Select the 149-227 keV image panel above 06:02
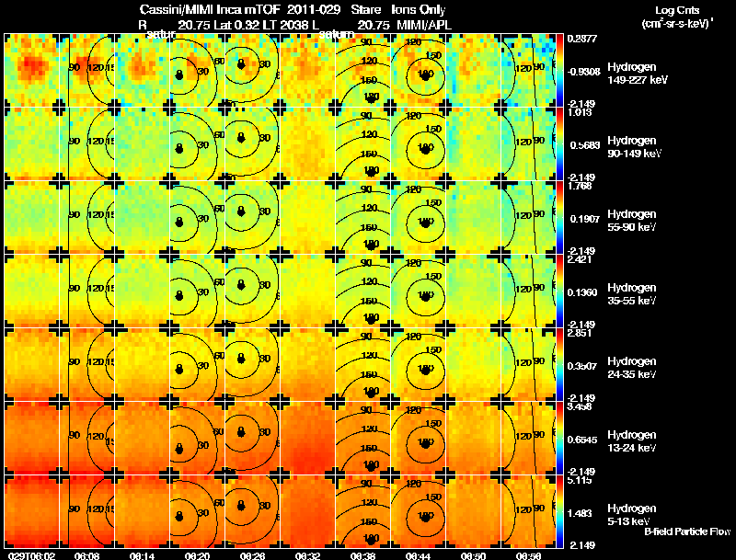The height and width of the screenshot is (560, 736). point(31,71)
